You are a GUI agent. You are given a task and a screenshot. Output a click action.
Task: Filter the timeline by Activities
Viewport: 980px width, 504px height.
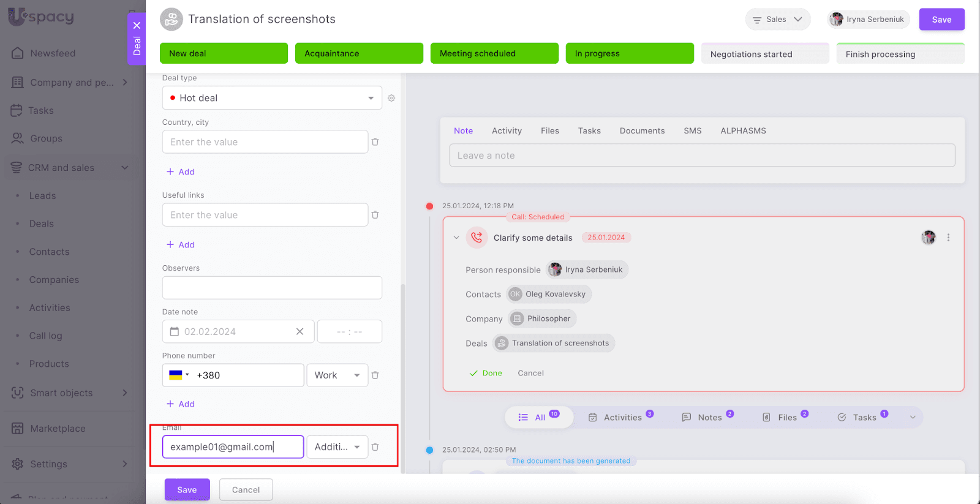622,417
